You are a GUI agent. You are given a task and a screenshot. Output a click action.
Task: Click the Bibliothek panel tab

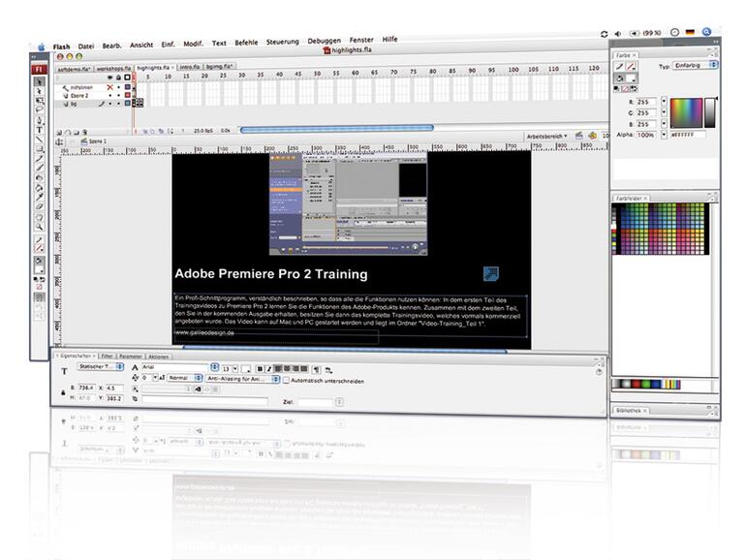click(632, 410)
